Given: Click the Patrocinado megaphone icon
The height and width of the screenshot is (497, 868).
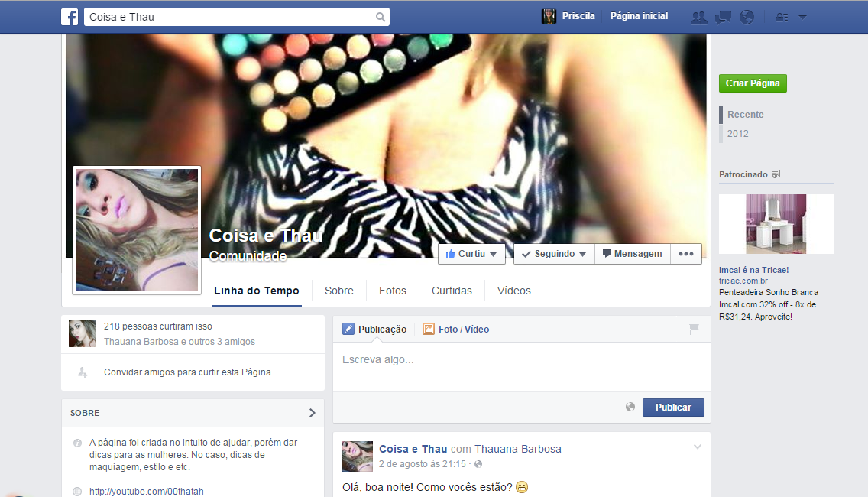Looking at the screenshot, I should tap(776, 174).
